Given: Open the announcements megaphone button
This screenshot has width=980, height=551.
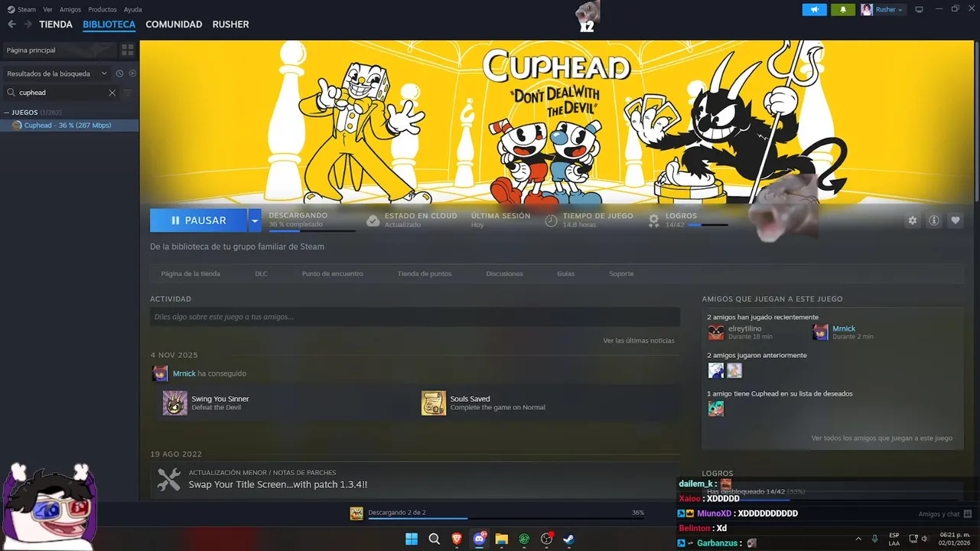Looking at the screenshot, I should (x=814, y=9).
